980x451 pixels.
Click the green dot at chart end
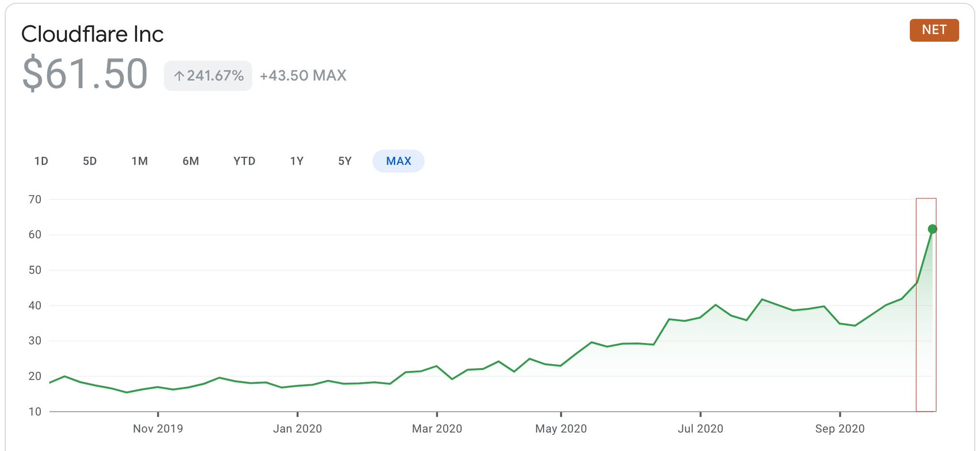pos(932,229)
